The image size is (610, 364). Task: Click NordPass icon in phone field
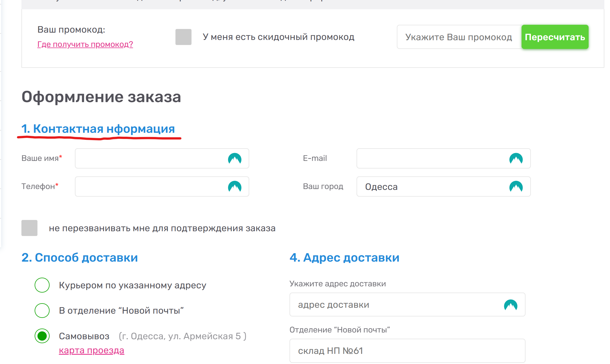[235, 187]
